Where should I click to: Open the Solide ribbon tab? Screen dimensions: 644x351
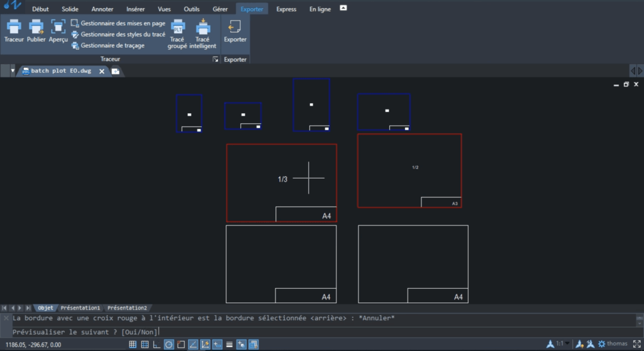[x=70, y=9]
